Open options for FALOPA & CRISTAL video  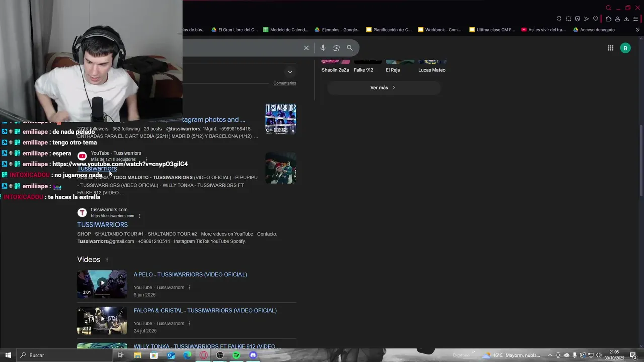(189, 323)
